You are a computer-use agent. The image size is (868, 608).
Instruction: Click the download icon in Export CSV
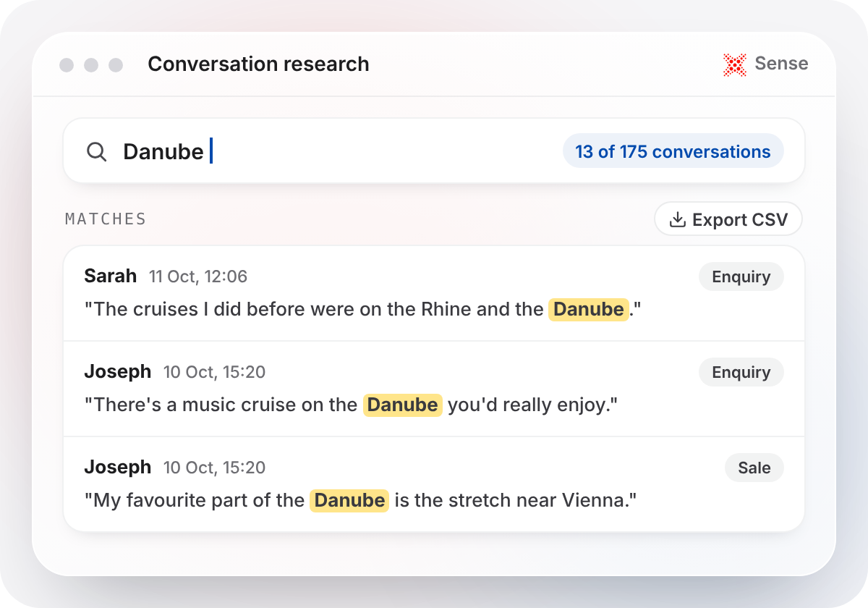[677, 219]
